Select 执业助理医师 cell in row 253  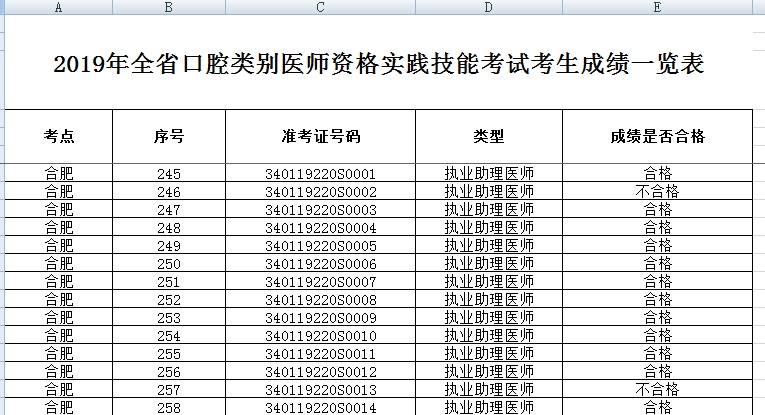tap(489, 318)
